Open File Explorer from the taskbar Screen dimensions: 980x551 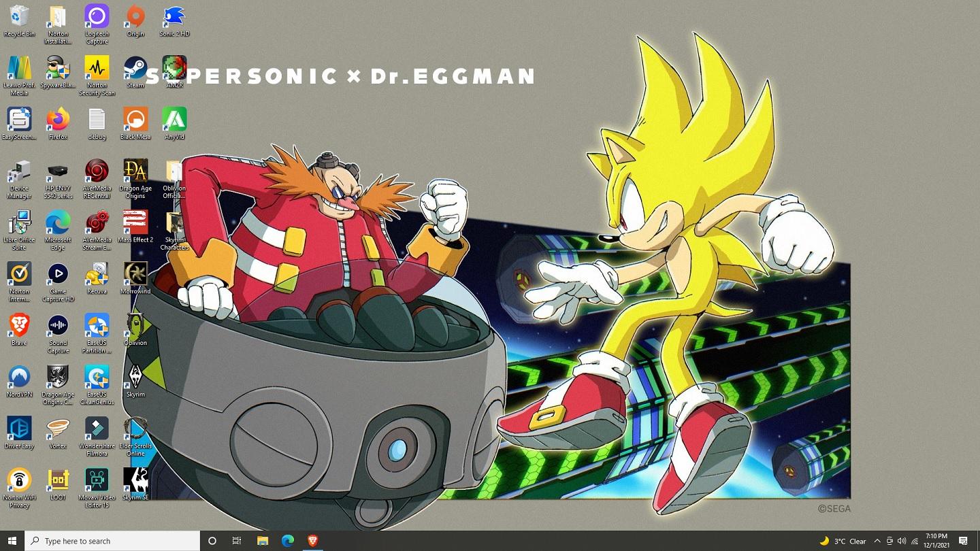click(263, 541)
